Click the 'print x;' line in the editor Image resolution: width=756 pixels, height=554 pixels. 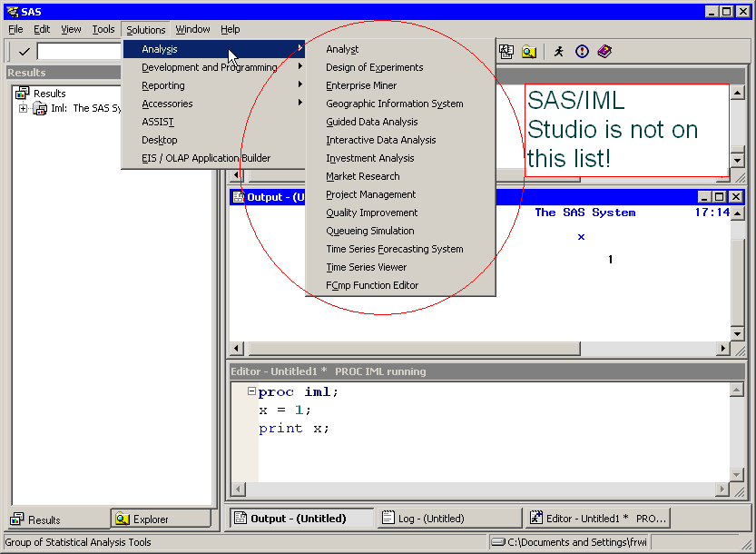point(294,428)
